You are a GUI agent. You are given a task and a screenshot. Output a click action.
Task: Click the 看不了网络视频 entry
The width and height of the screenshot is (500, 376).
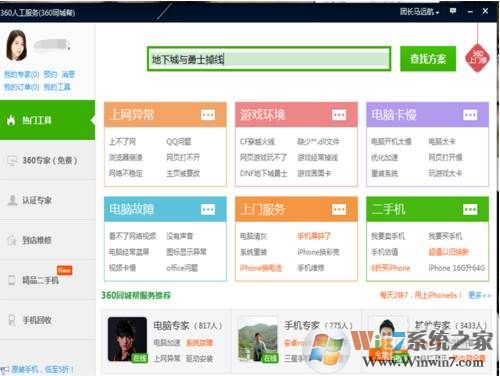tap(133, 236)
